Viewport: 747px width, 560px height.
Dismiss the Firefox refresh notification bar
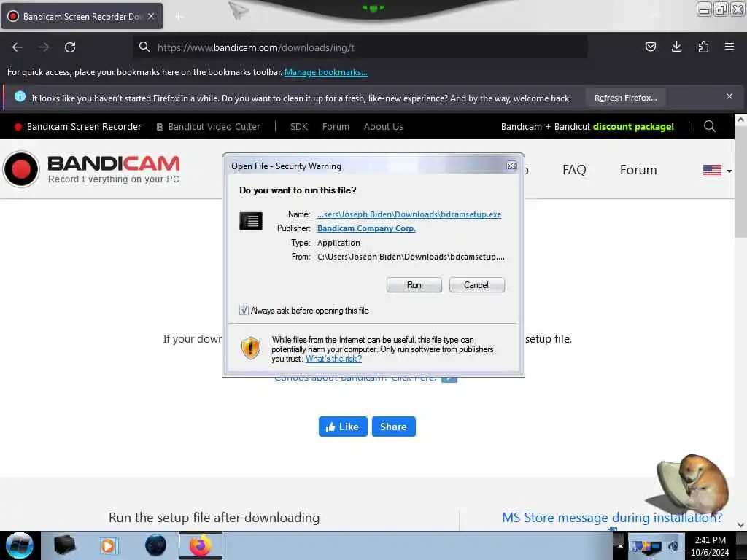(x=729, y=97)
